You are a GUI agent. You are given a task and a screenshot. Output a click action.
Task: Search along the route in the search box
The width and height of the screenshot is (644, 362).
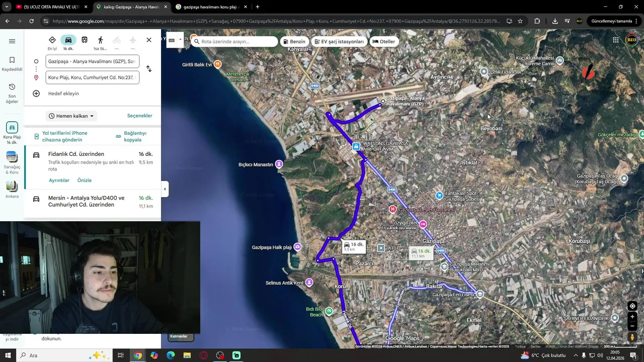[234, 42]
